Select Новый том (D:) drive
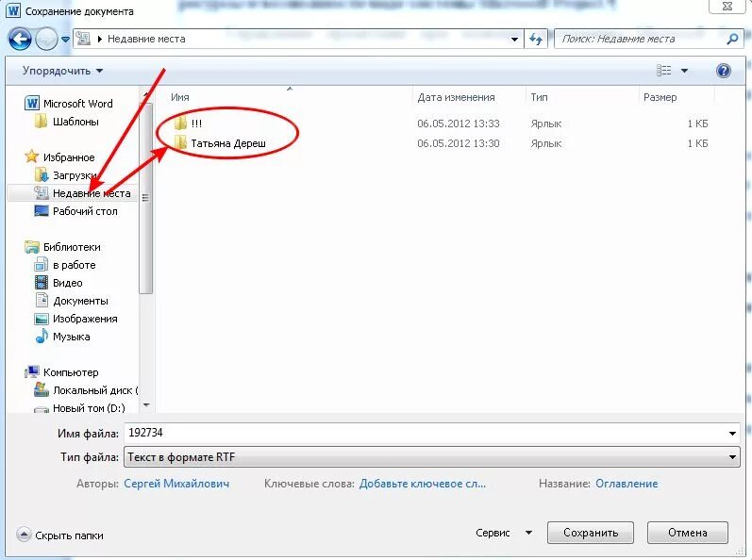Screen dimensions: 752x560 [89, 408]
